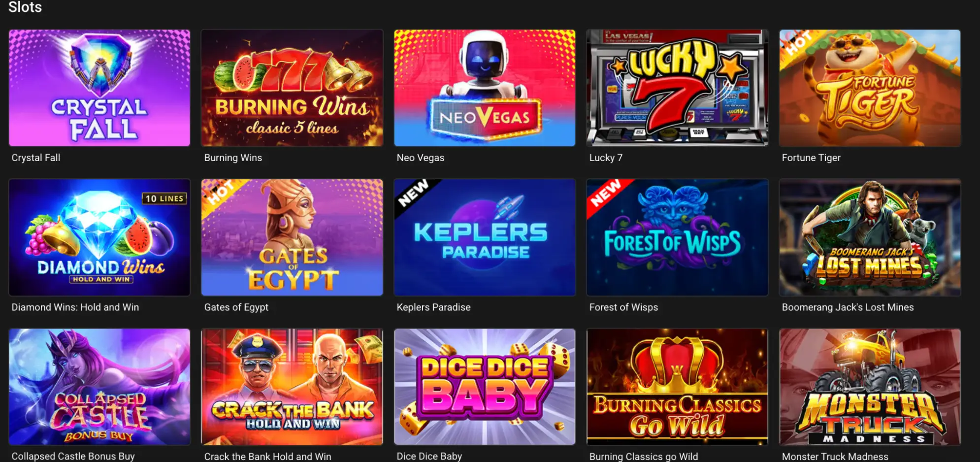Click the NEW ribbon on Keplers Paradise
980x462 pixels.
(x=413, y=194)
